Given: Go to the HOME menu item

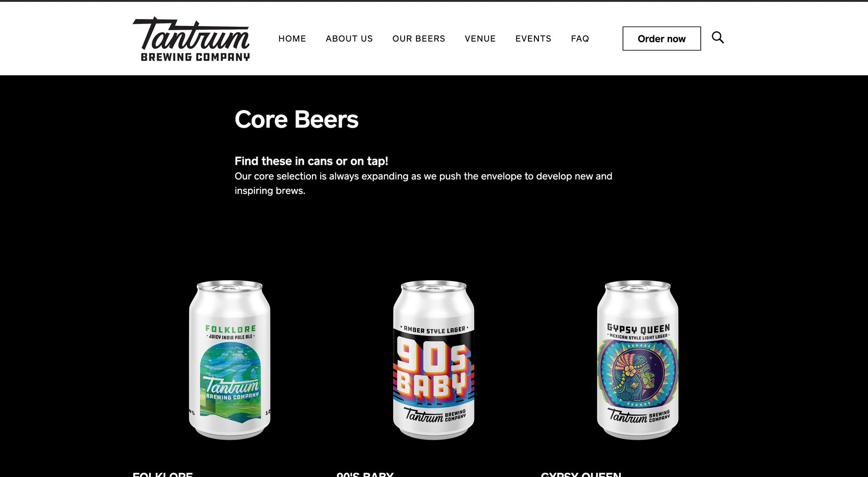Looking at the screenshot, I should click(292, 39).
